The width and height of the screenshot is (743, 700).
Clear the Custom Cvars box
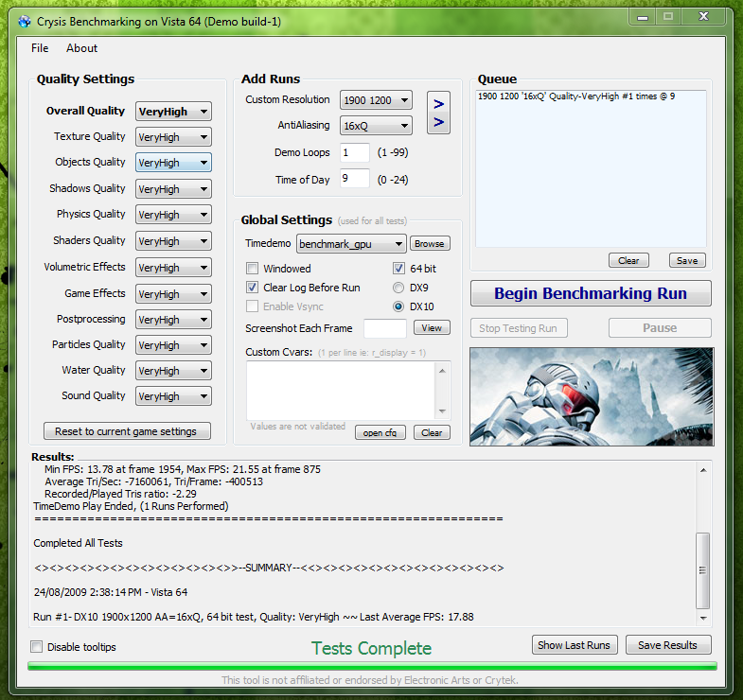(x=432, y=432)
